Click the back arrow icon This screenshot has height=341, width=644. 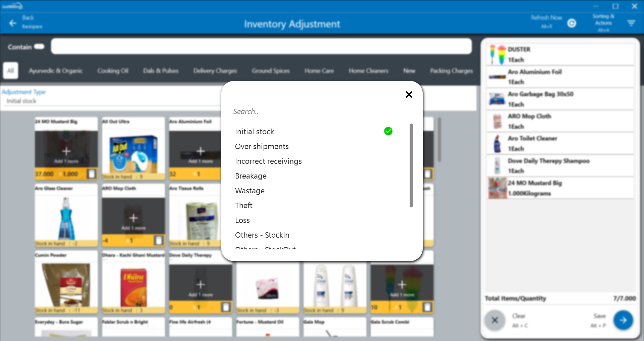pos(13,23)
